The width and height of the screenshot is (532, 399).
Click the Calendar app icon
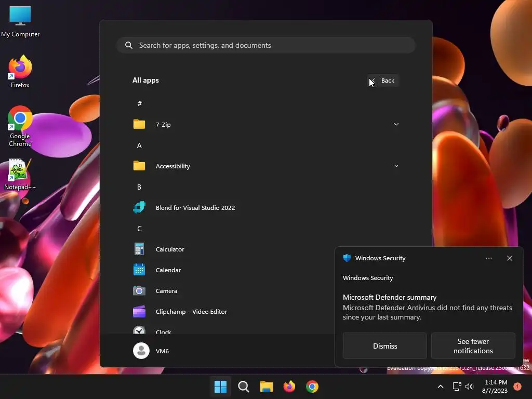pyautogui.click(x=139, y=270)
